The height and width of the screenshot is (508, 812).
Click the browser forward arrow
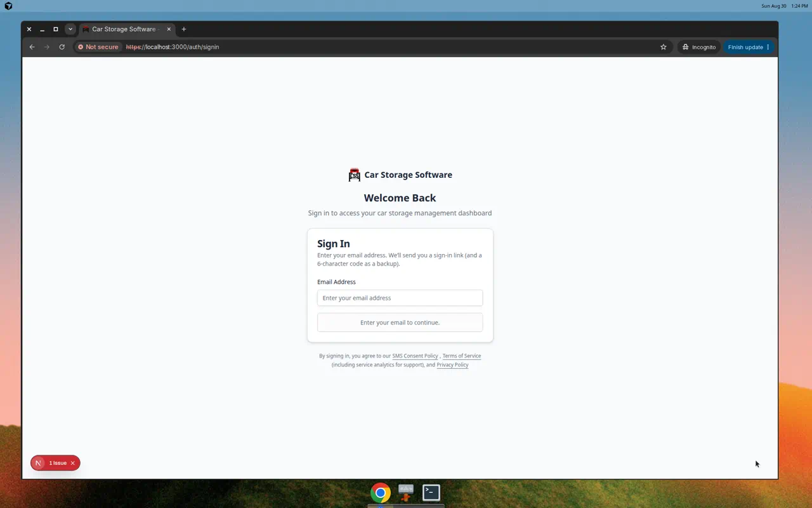[47, 47]
